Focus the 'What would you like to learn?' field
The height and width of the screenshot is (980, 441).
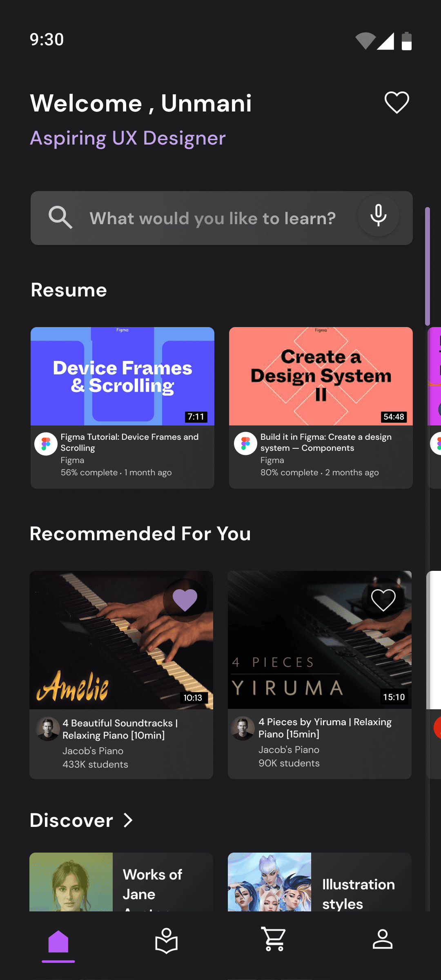(222, 218)
